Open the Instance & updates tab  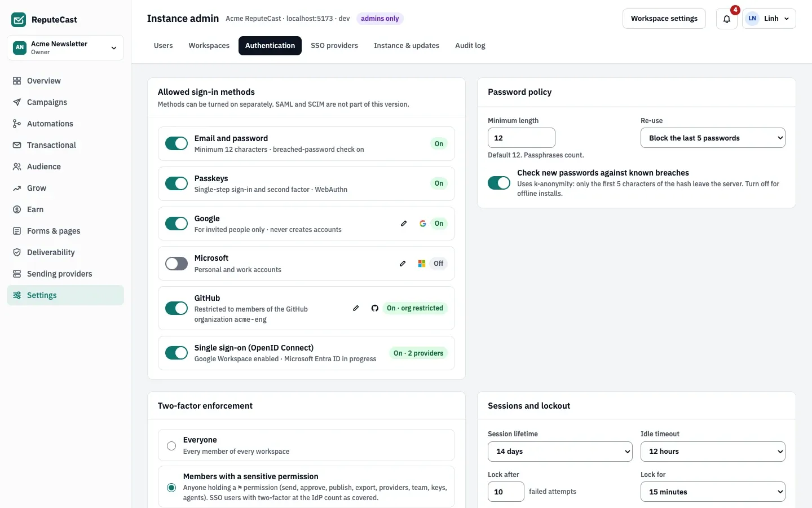(x=407, y=46)
